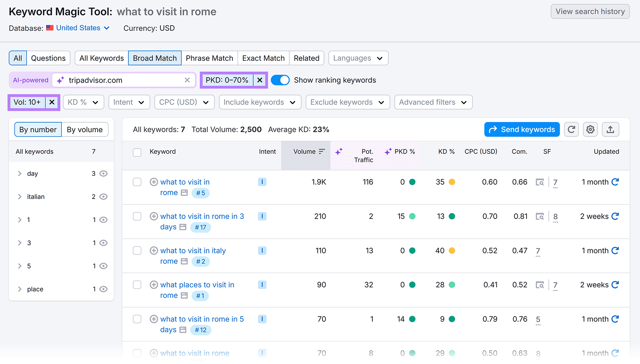Click the export icon above the Updated column

coord(610,129)
